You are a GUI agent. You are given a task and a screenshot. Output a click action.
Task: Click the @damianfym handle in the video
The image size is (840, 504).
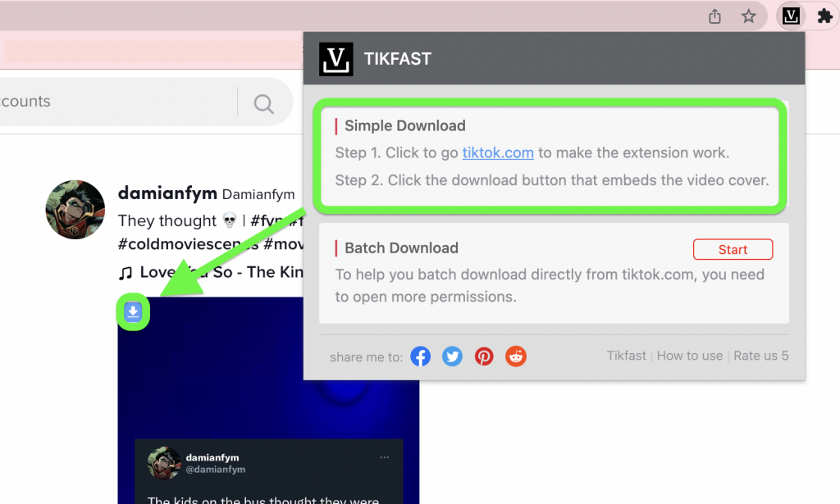(x=216, y=470)
